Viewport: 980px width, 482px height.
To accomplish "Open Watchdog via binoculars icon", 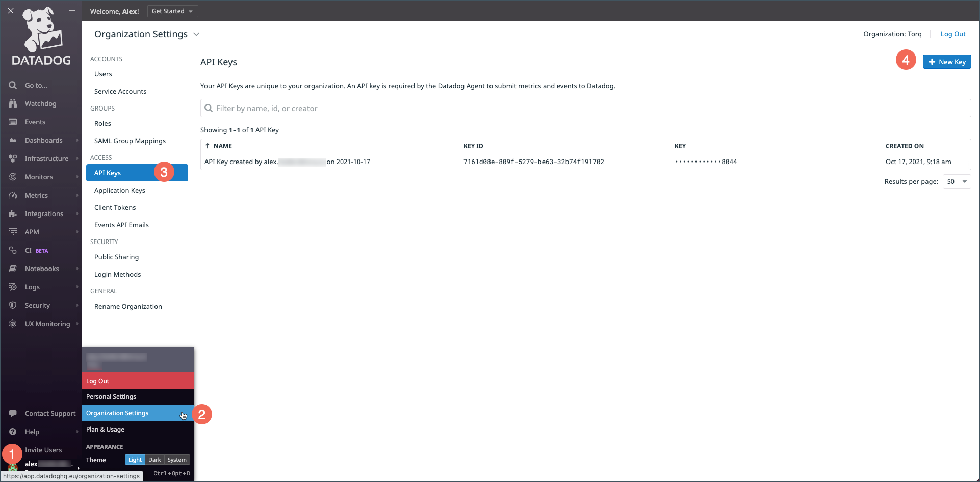I will [x=13, y=103].
